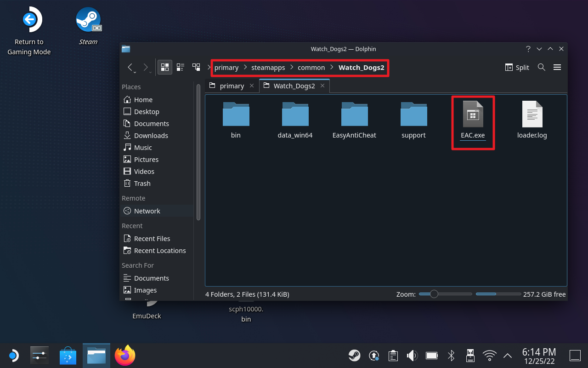Switch to Details tree view mode
This screenshot has height=368, width=588.
196,67
